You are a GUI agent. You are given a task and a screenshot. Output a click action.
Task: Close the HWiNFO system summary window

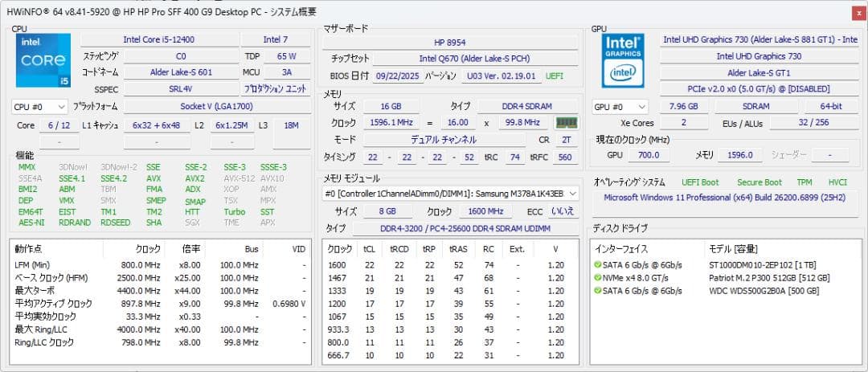(x=858, y=14)
